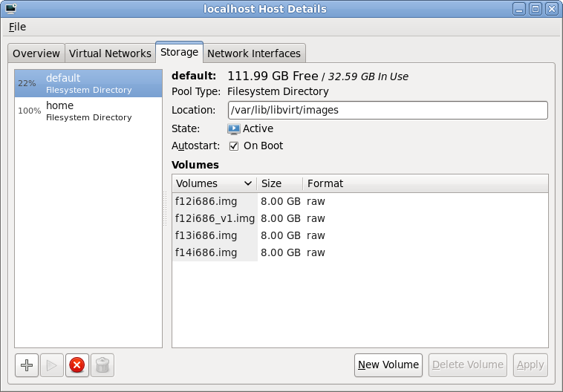This screenshot has width=563, height=392.
Task: Open the File menu
Action: (17, 27)
